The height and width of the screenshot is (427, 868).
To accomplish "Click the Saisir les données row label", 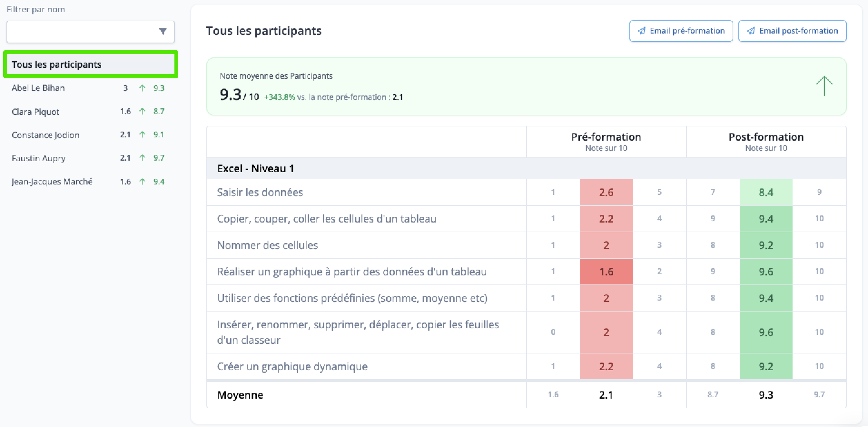I will click(260, 193).
